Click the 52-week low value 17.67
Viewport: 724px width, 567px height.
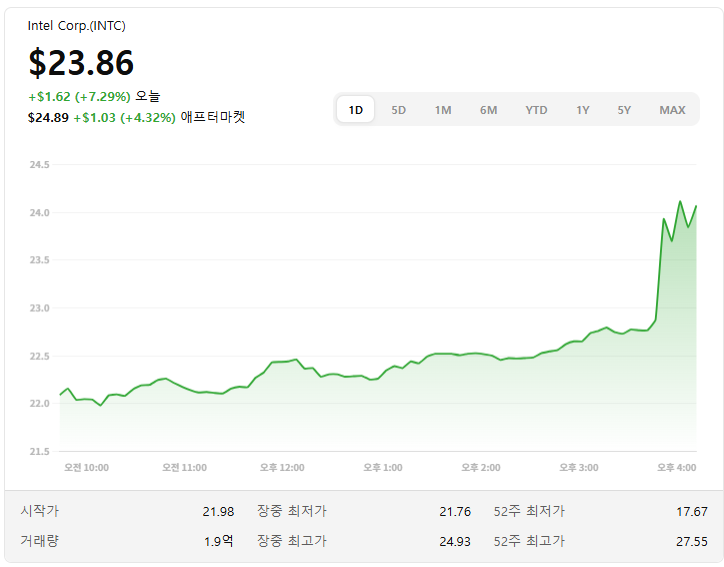(x=692, y=512)
